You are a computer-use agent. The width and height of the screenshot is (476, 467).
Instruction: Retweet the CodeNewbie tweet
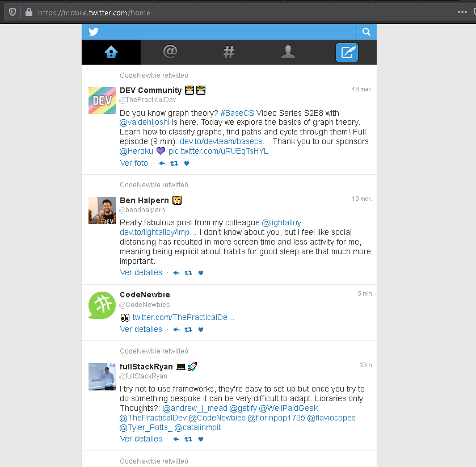(188, 330)
